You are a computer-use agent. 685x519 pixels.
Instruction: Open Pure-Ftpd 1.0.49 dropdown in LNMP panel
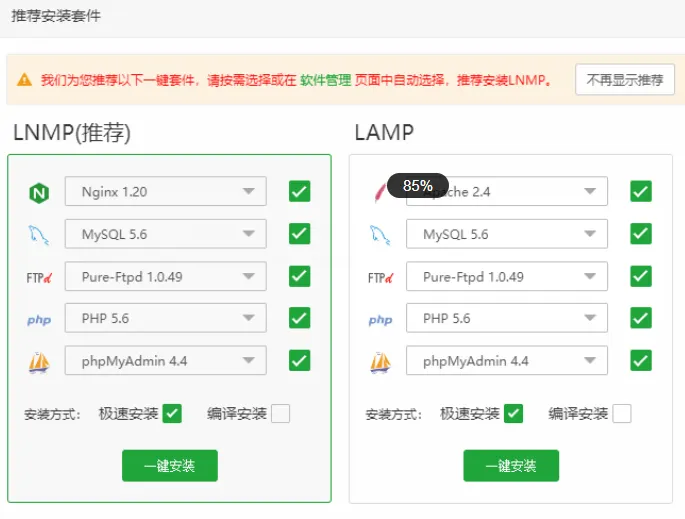point(166,276)
